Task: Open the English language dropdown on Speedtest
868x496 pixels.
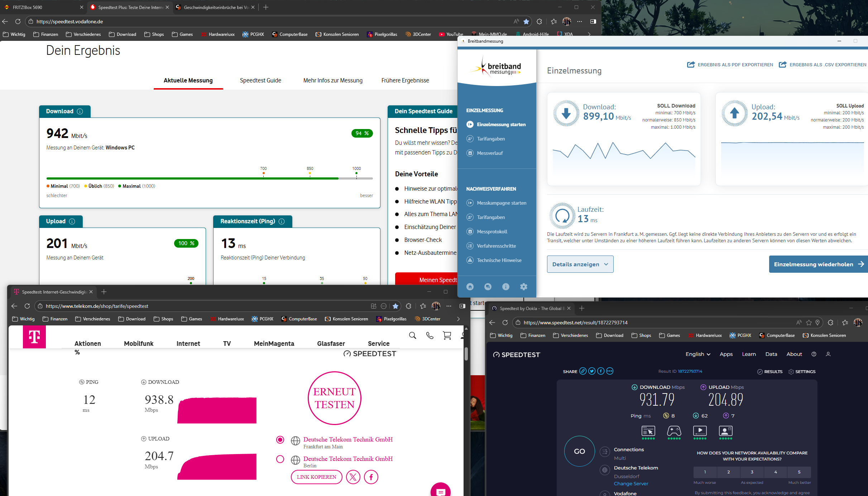Action: pos(698,354)
